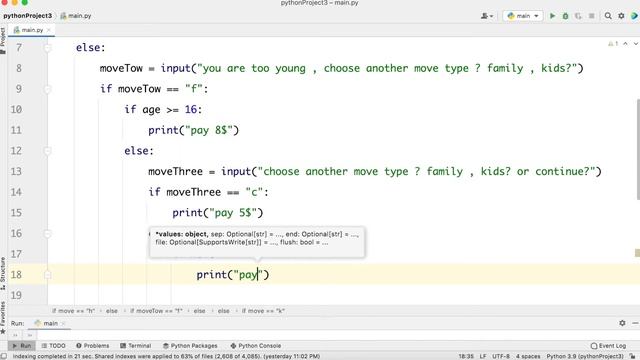
Task: Click line number 13 in the gutter
Action: (16, 171)
